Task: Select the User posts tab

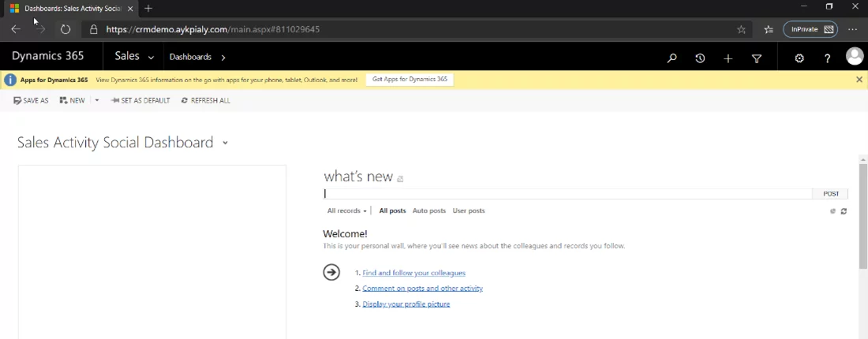Action: (x=469, y=210)
